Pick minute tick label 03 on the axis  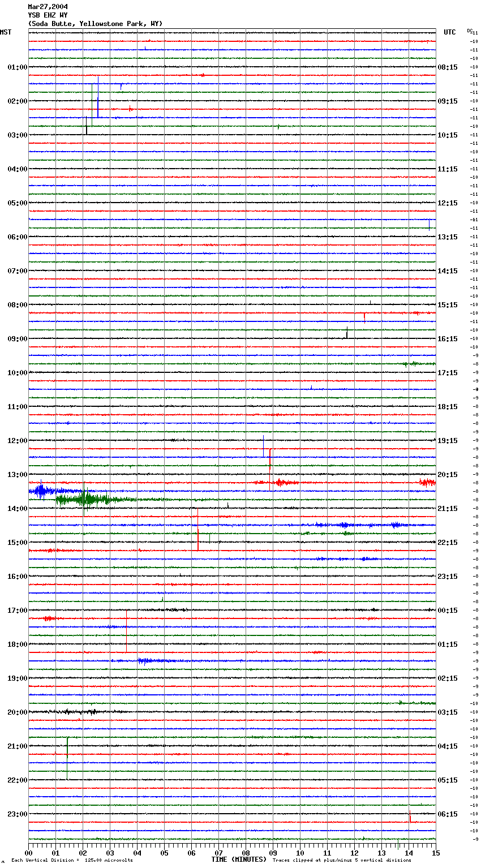click(x=110, y=853)
